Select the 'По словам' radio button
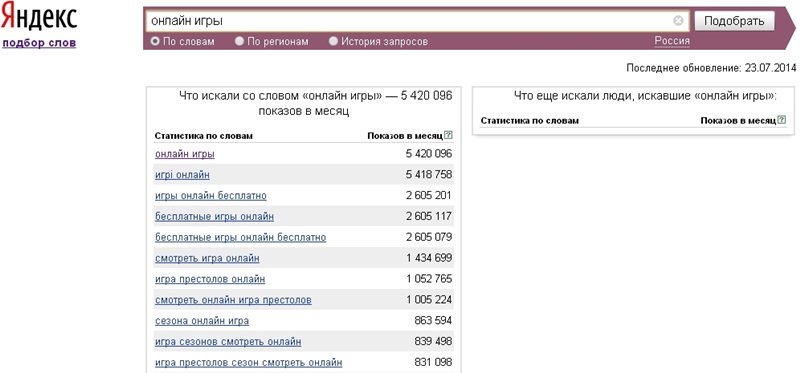 (x=155, y=41)
